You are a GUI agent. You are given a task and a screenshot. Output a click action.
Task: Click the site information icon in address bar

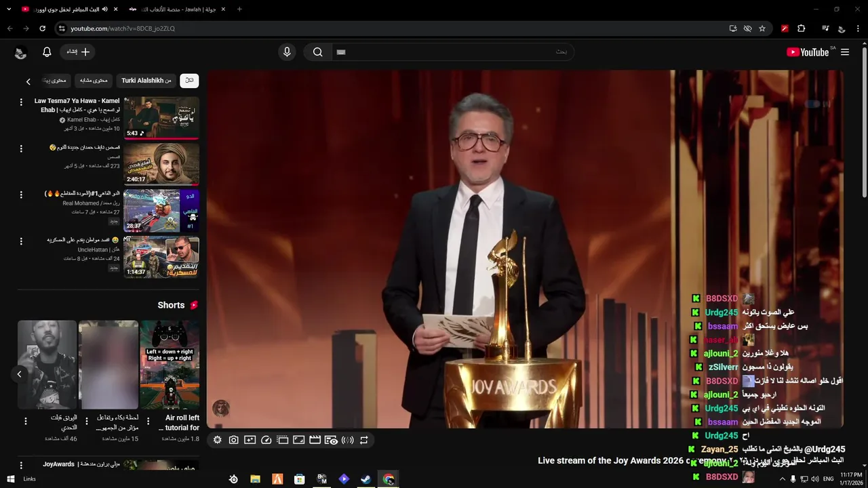tap(62, 28)
